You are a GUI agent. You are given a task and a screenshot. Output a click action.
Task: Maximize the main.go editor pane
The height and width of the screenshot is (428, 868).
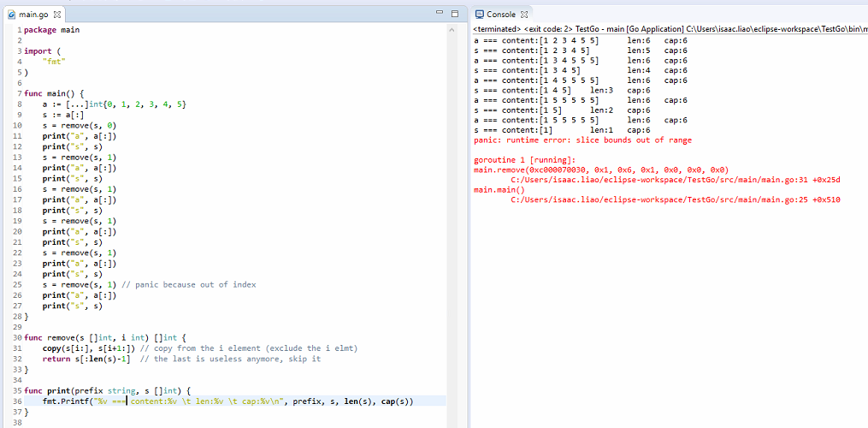[455, 14]
